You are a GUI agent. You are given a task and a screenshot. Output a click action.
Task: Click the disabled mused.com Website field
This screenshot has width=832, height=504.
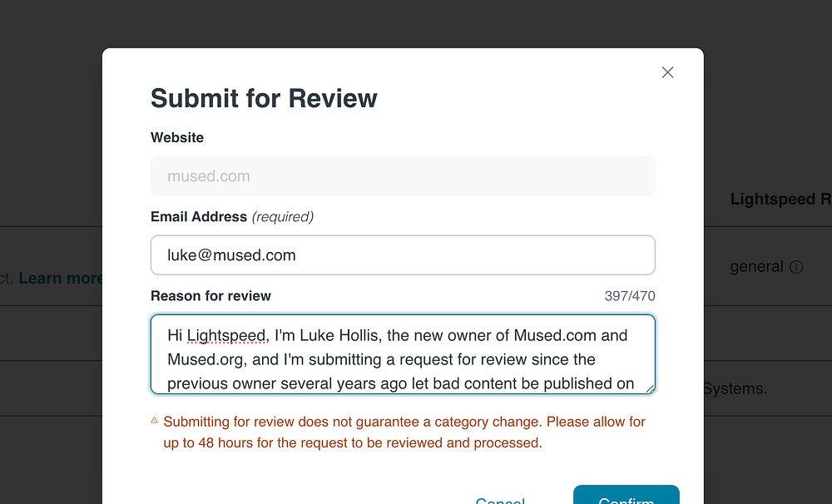coord(403,176)
